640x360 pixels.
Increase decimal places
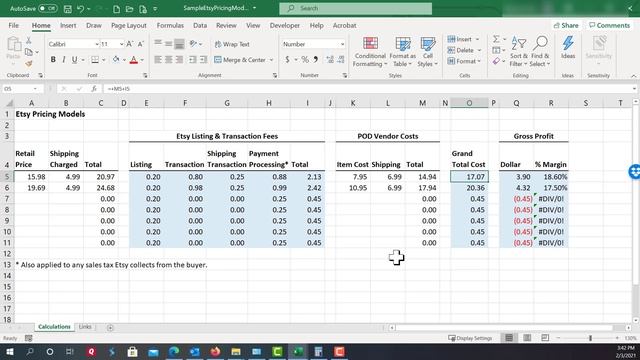tap(330, 60)
